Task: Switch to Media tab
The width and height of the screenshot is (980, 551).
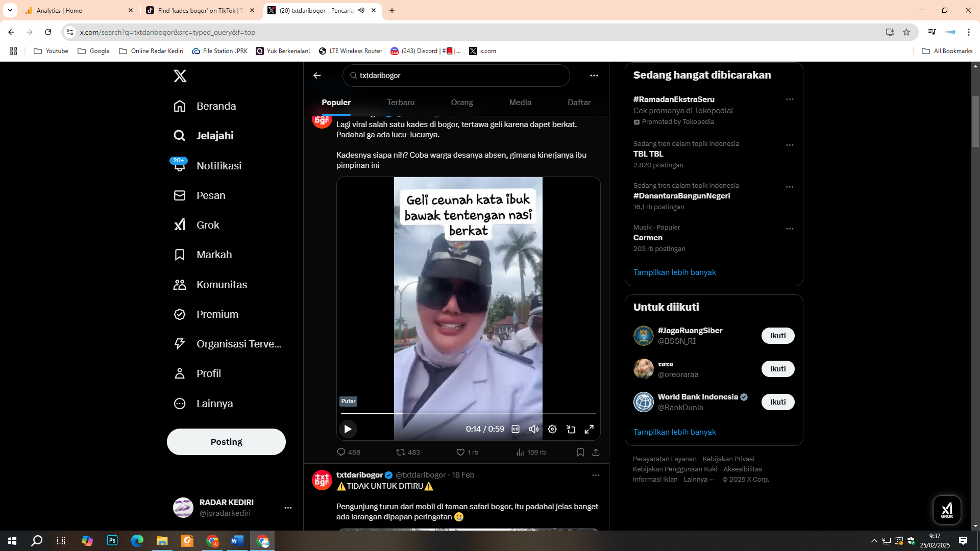Action: coord(520,103)
